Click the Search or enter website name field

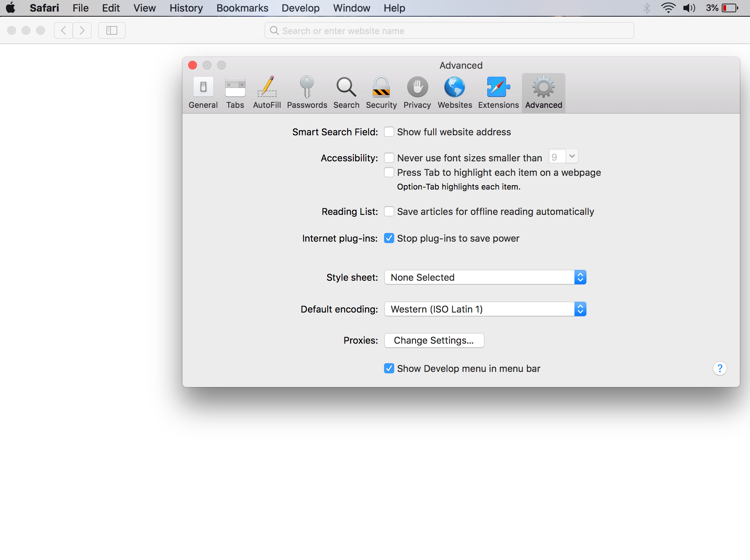coord(449,31)
